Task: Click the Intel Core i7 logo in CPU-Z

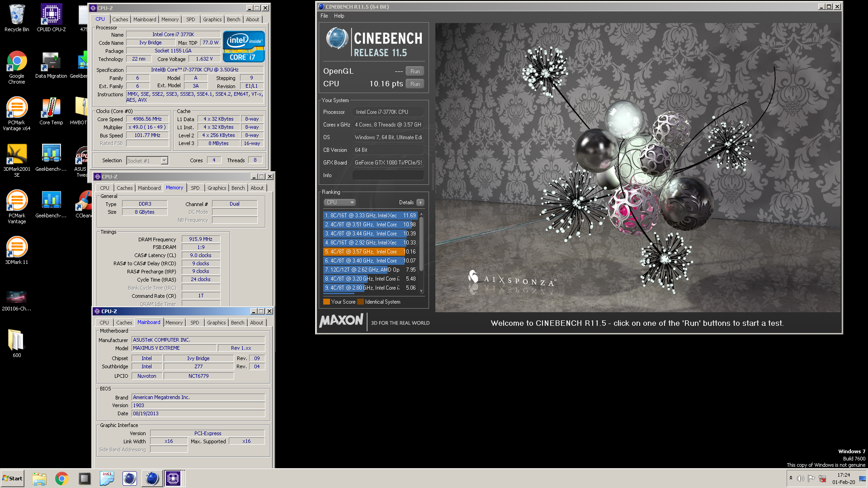Action: (x=244, y=46)
